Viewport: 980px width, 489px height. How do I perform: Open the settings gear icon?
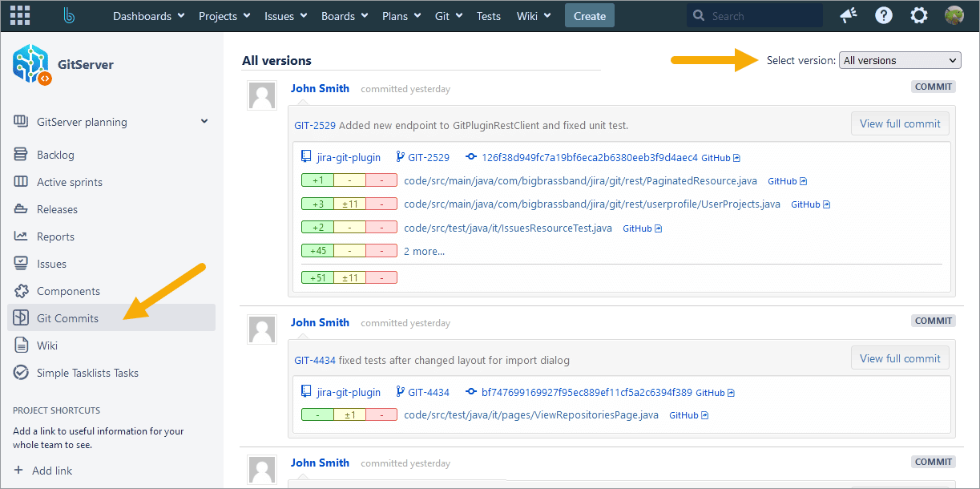[x=919, y=16]
